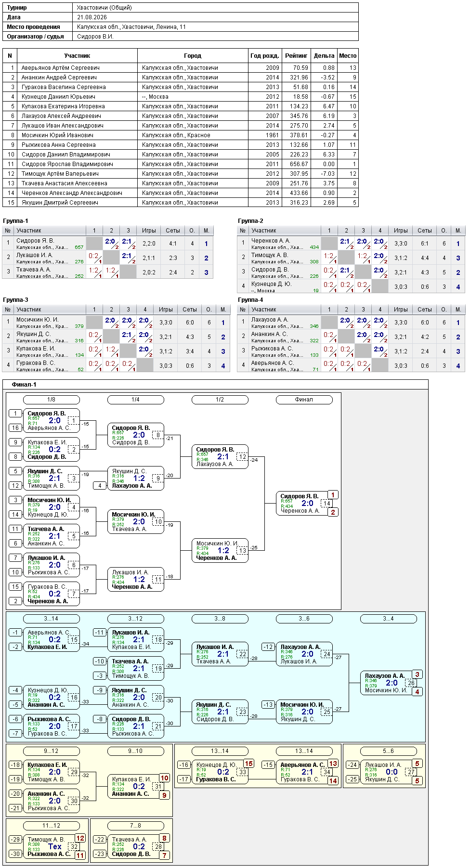Click the "Группа-3" heading
The image size is (470, 868).
(x=15, y=300)
